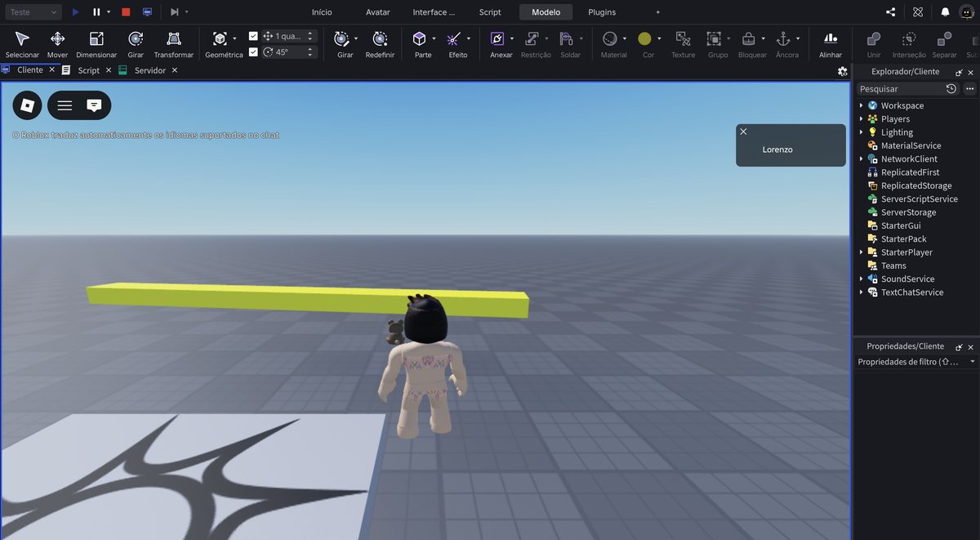Click the Texture tool
Image resolution: width=980 pixels, height=540 pixels.
(683, 44)
